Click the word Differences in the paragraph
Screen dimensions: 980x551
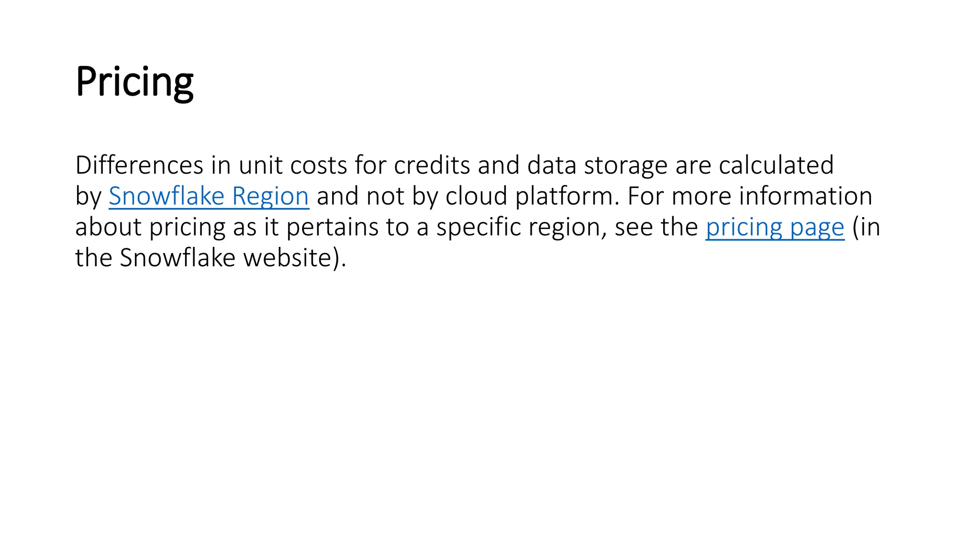click(139, 165)
